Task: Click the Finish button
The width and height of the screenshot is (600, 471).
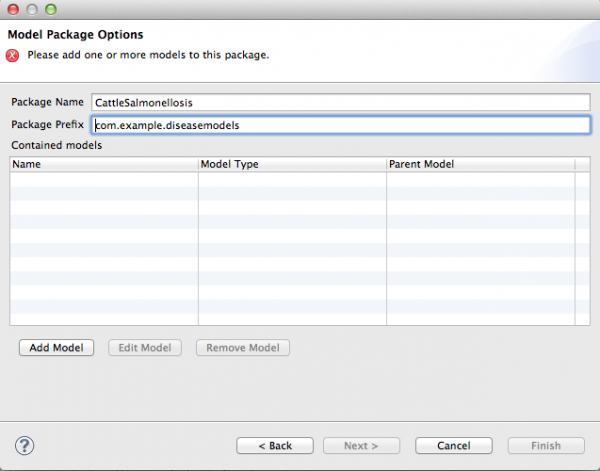Action: [x=546, y=446]
